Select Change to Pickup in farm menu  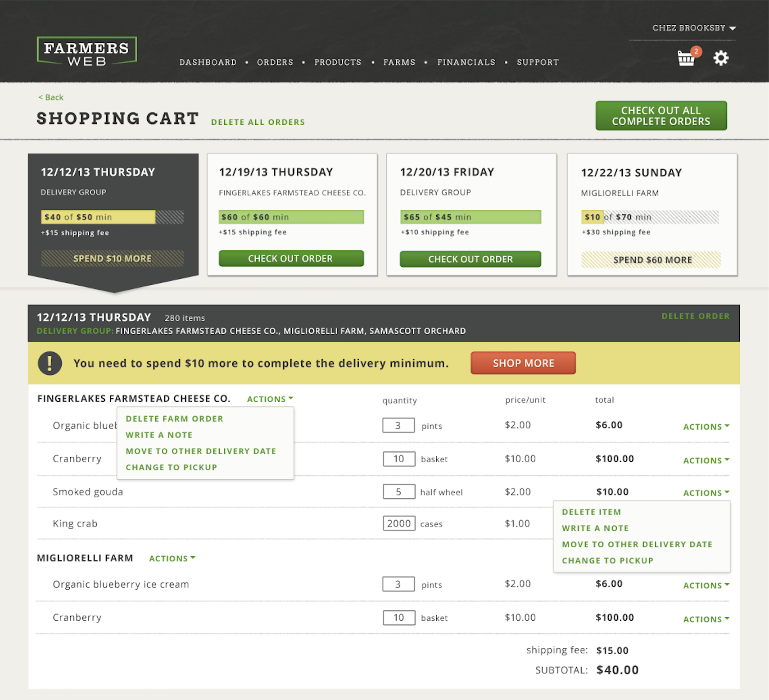tap(172, 467)
